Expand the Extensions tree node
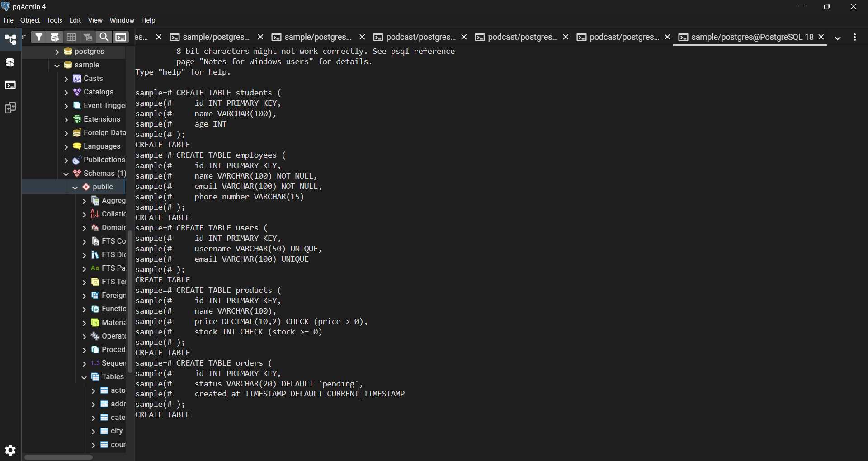The image size is (868, 461). (x=66, y=119)
